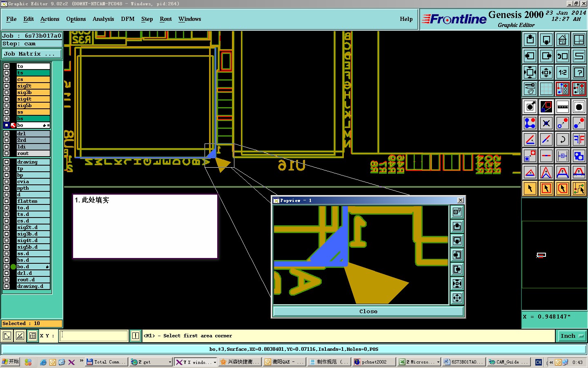Toggle display box for flatten layer

click(7, 201)
